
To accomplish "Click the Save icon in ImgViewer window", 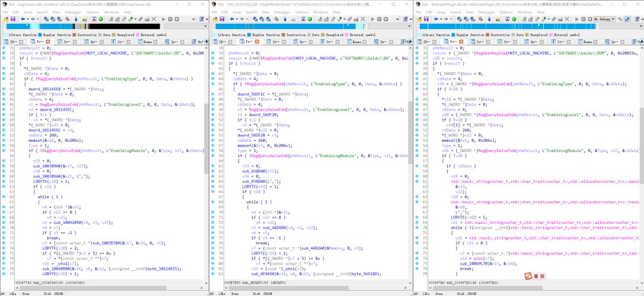I will tap(13, 19).
